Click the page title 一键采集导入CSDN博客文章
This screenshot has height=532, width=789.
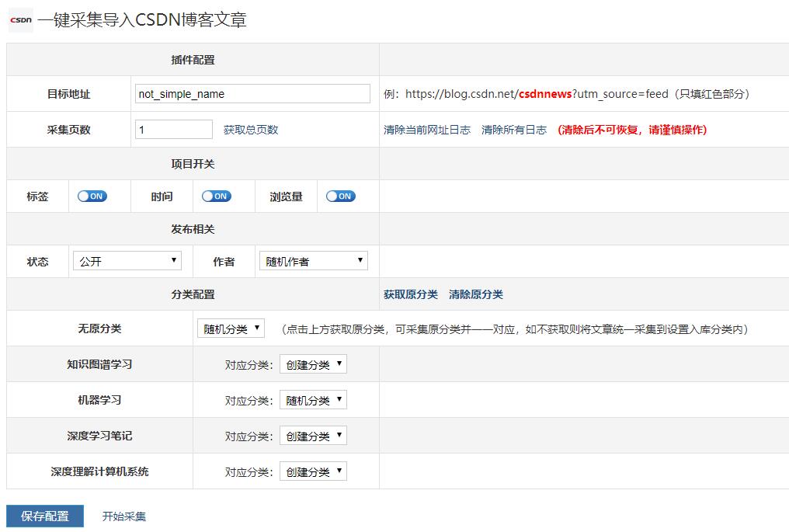point(142,20)
